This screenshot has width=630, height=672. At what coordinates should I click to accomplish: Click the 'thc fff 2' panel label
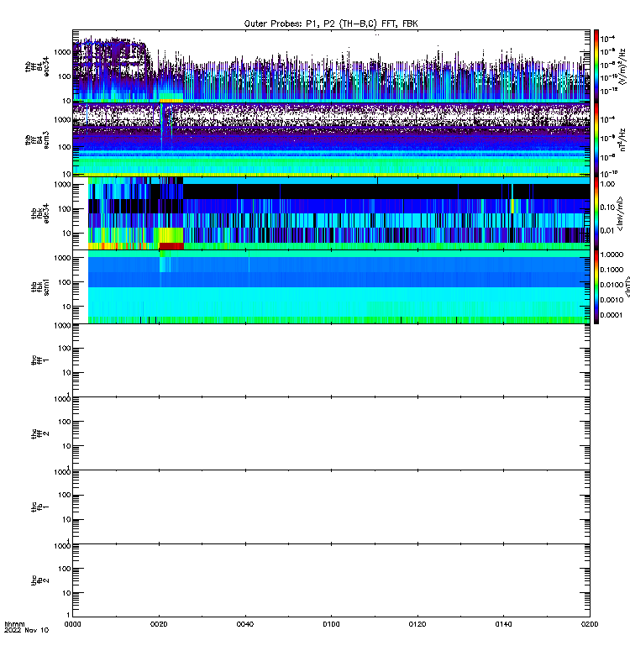pyautogui.click(x=40, y=433)
